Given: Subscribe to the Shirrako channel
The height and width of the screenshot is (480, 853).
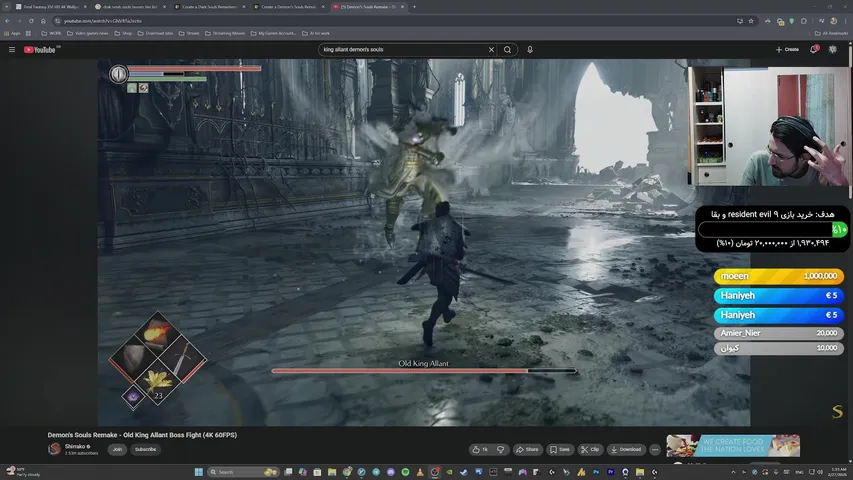Looking at the screenshot, I should [x=145, y=450].
